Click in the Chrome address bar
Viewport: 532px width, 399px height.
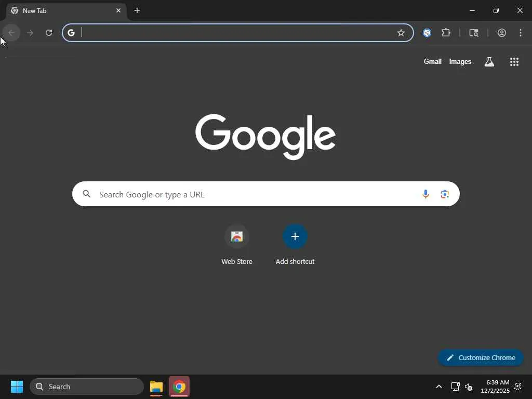coord(237,33)
